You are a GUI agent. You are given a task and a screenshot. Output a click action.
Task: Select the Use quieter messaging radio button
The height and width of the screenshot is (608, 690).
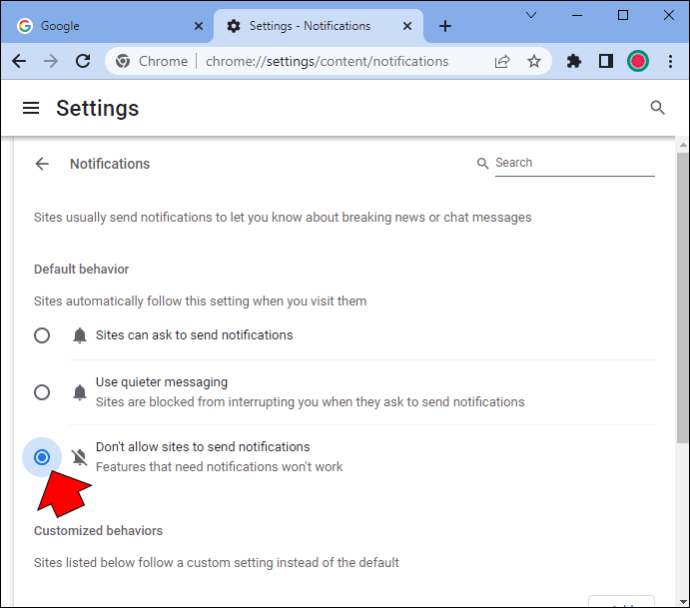[x=42, y=392]
